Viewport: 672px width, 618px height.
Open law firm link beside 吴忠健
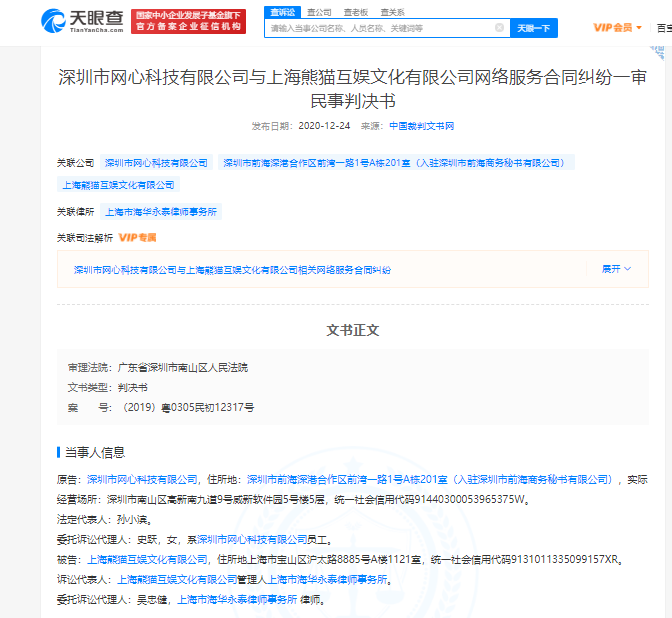237,600
